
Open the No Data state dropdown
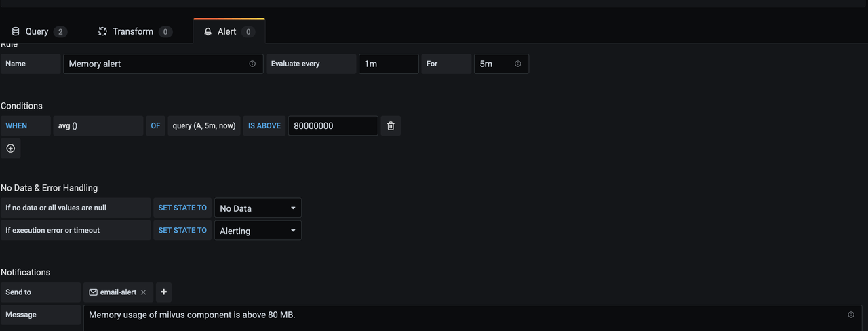(258, 208)
